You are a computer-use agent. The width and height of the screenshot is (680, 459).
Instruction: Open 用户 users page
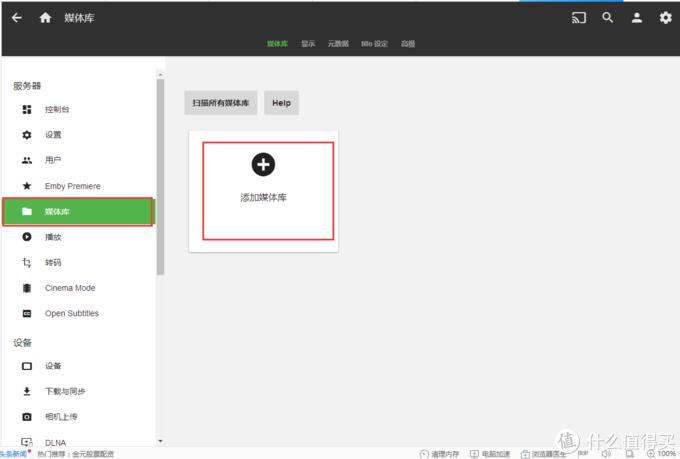tap(78, 160)
